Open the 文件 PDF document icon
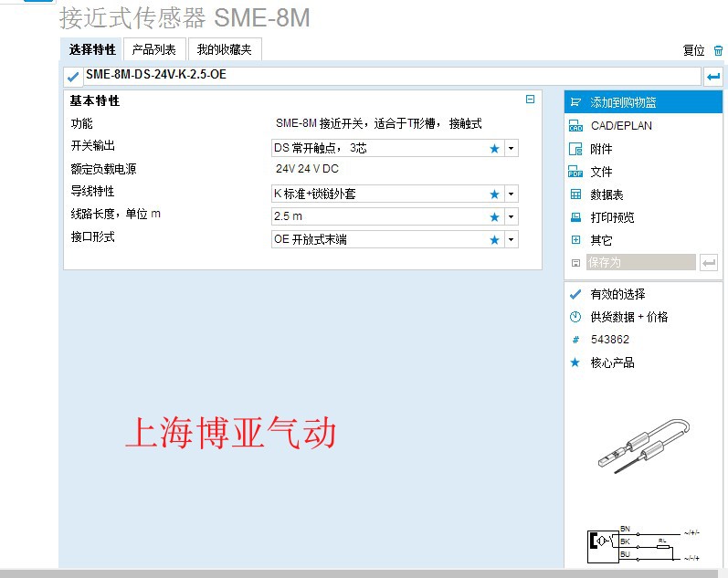The height and width of the screenshot is (578, 728). (575, 172)
